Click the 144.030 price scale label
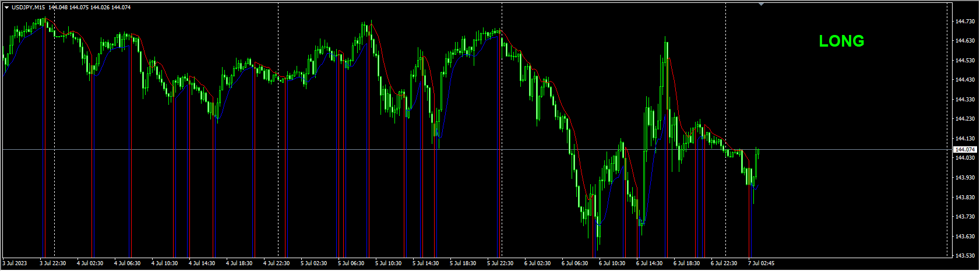Viewport: 980px width, 271px height. [x=965, y=158]
